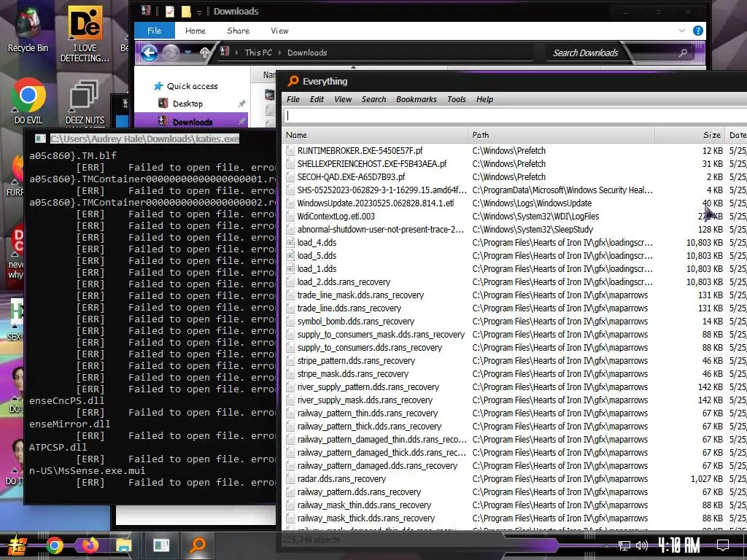Sort by the Size column header
The height and width of the screenshot is (560, 747).
pyautogui.click(x=689, y=135)
